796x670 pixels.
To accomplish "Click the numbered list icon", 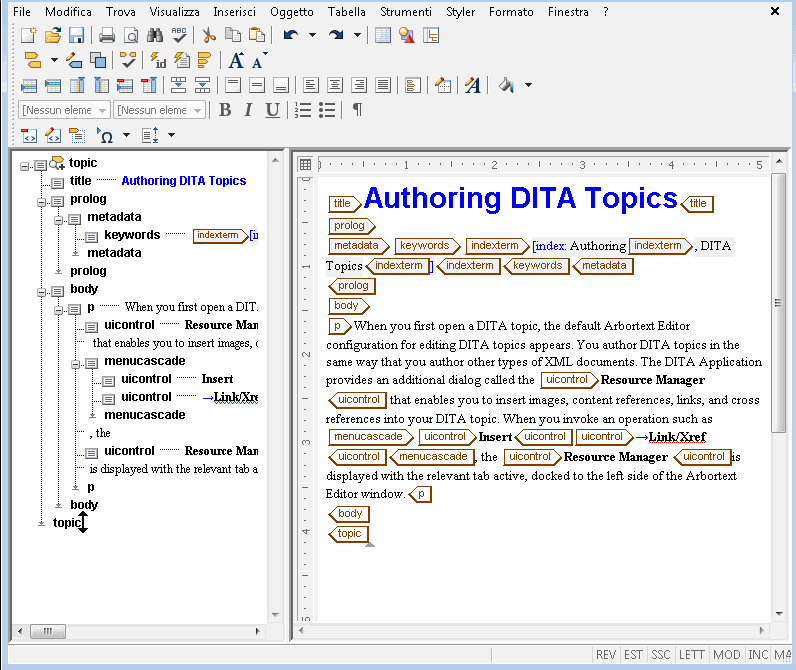I will 303,110.
